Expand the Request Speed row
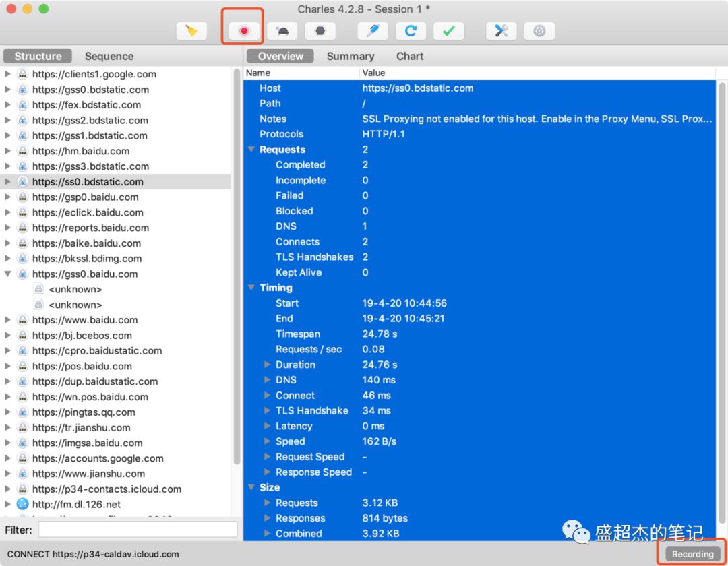Image resolution: width=728 pixels, height=566 pixels. click(x=267, y=457)
